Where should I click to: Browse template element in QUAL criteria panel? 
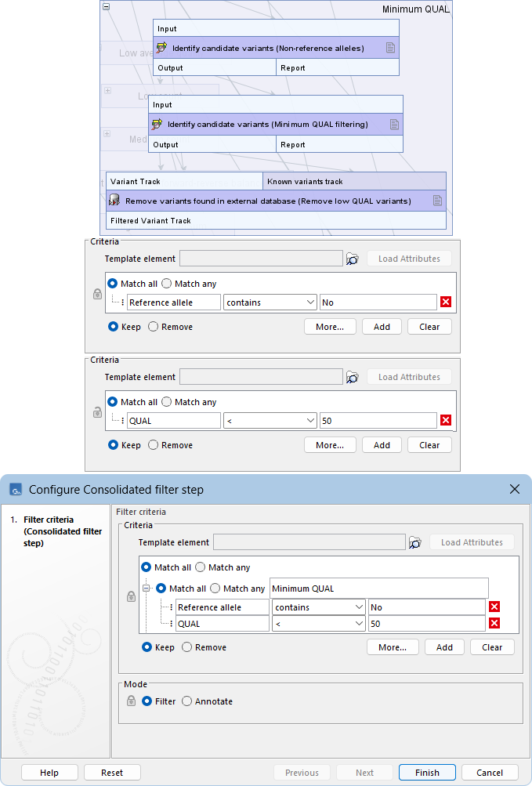click(353, 377)
